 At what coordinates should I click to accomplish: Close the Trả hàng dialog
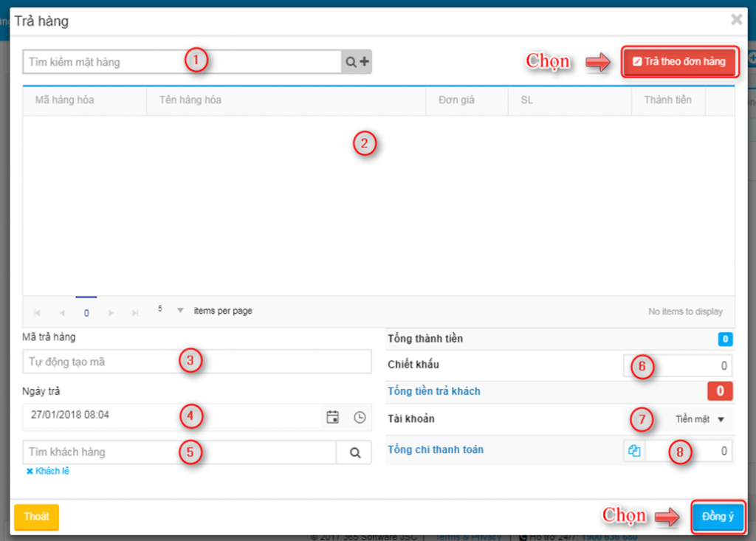coord(737,19)
